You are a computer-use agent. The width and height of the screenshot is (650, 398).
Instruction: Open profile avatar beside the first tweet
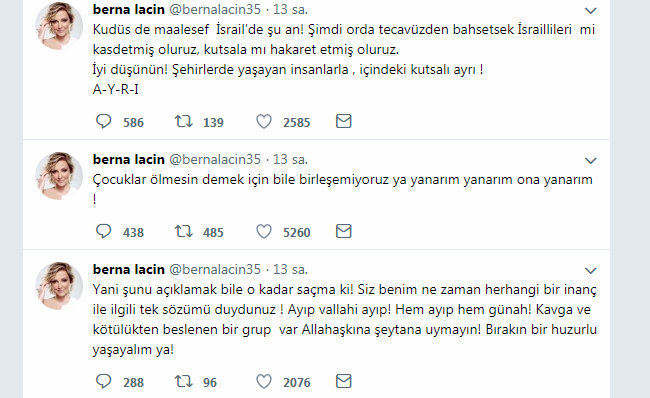click(58, 26)
